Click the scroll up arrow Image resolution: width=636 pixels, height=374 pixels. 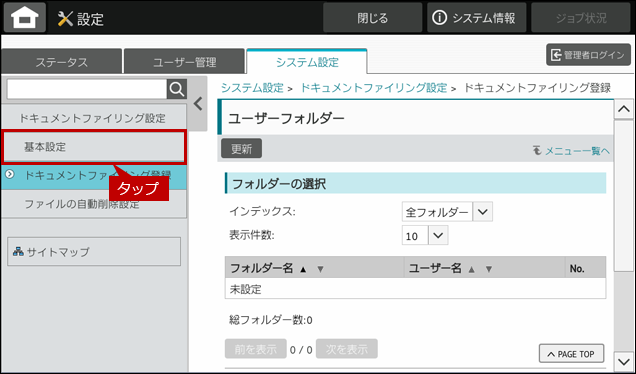click(623, 109)
